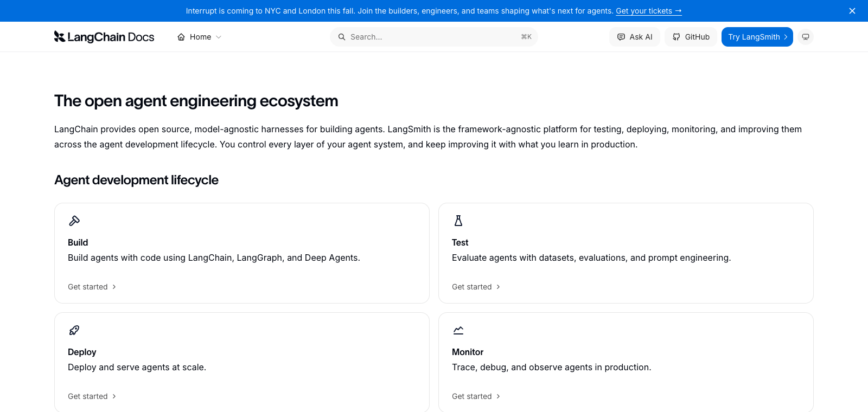Click the paragraph starting LangChain provides open source

(428, 137)
